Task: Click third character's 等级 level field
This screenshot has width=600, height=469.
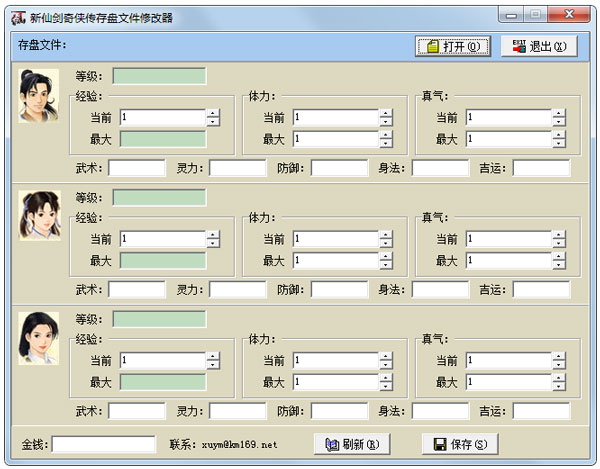Action: pyautogui.click(x=160, y=319)
